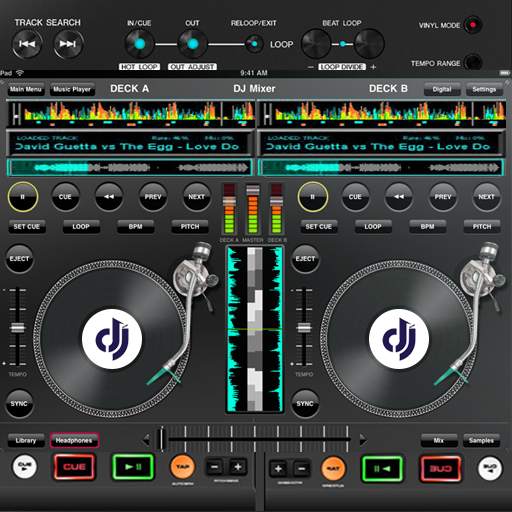
Task: Click PREV on Deck A
Action: (153, 197)
